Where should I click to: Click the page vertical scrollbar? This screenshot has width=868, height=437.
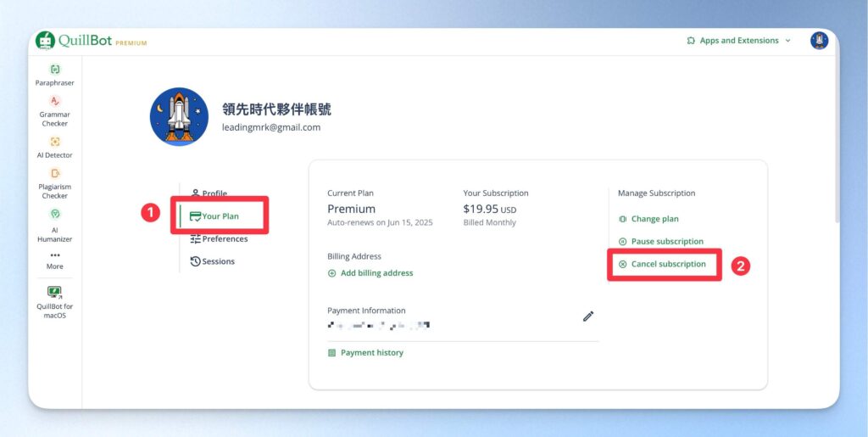click(x=837, y=138)
